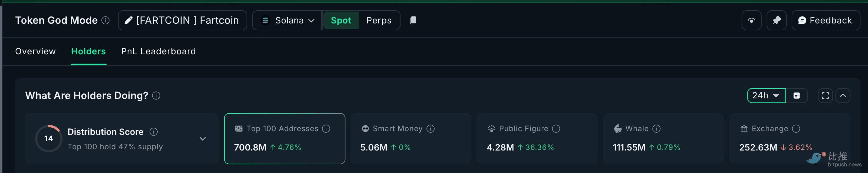Viewport: 868px width, 173px height.
Task: Click info icon next to Distribution Score
Action: (x=154, y=132)
